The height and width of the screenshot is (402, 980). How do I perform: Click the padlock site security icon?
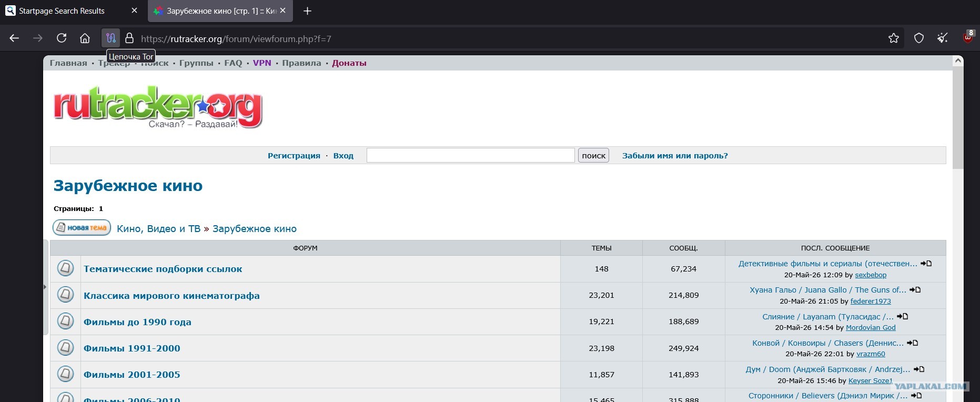pos(129,38)
